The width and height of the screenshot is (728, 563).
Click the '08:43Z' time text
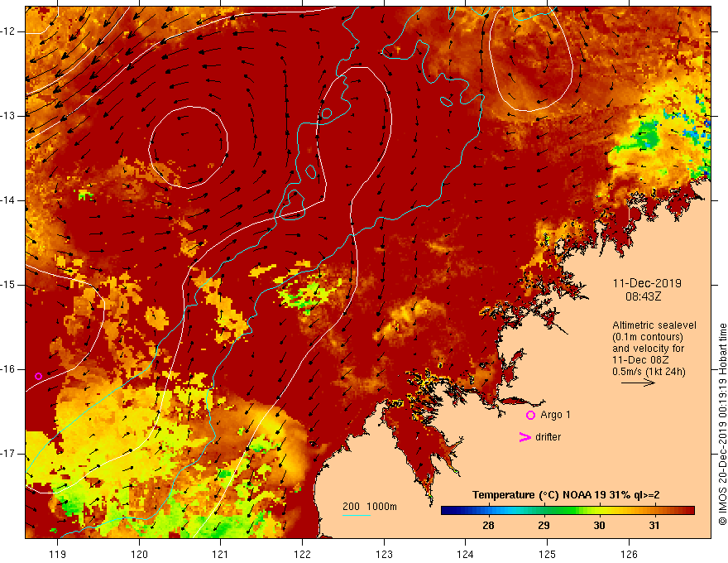click(x=644, y=296)
